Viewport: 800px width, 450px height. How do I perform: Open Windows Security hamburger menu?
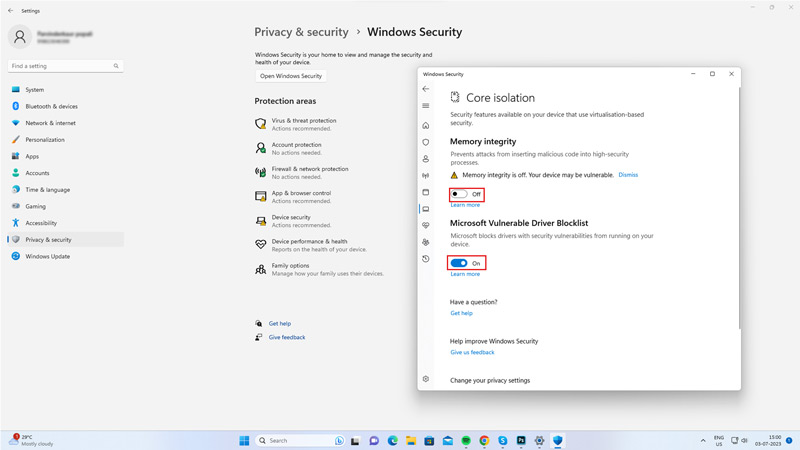click(426, 106)
